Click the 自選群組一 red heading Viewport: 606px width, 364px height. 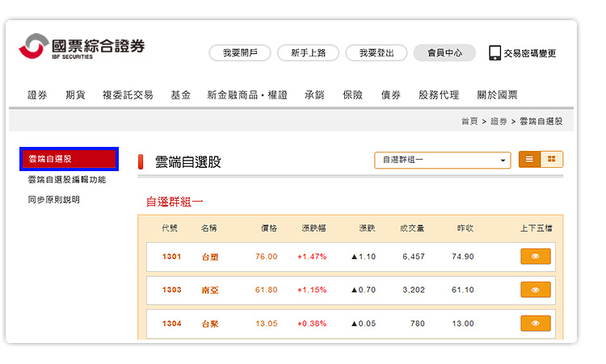click(x=175, y=202)
